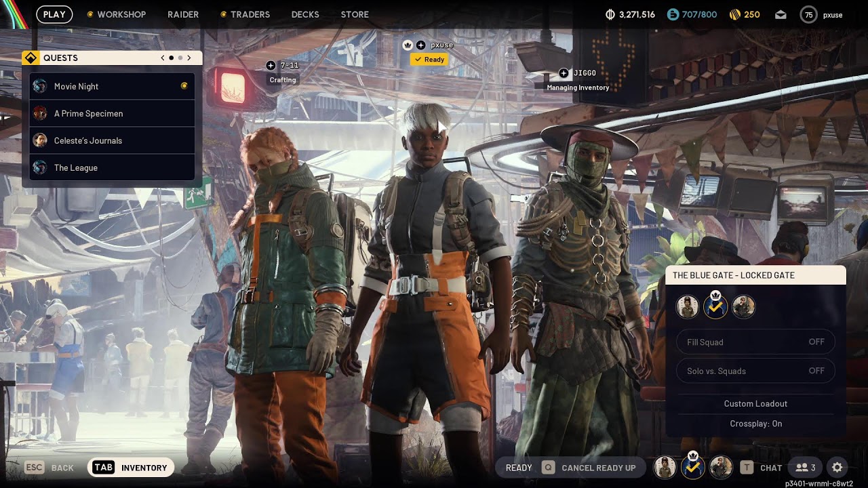
Task: Open the PLAY tab
Action: 54,14
